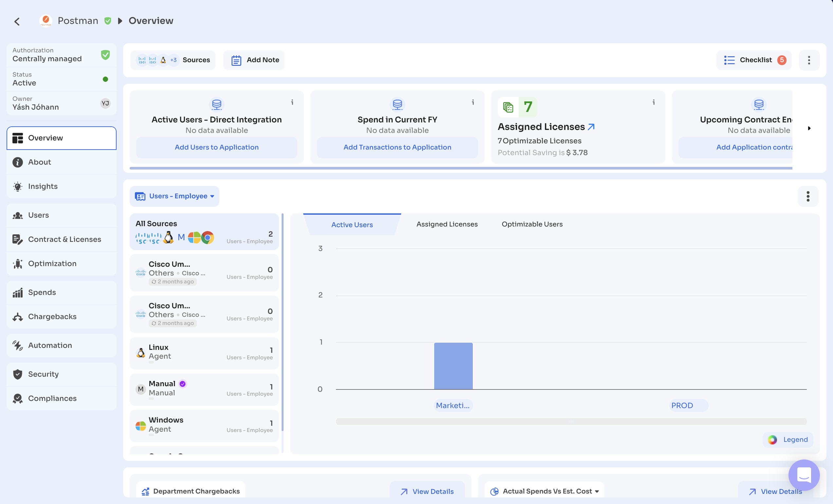
Task: Open Actual Spends Vs Est. Cost dropdown
Action: (544, 492)
